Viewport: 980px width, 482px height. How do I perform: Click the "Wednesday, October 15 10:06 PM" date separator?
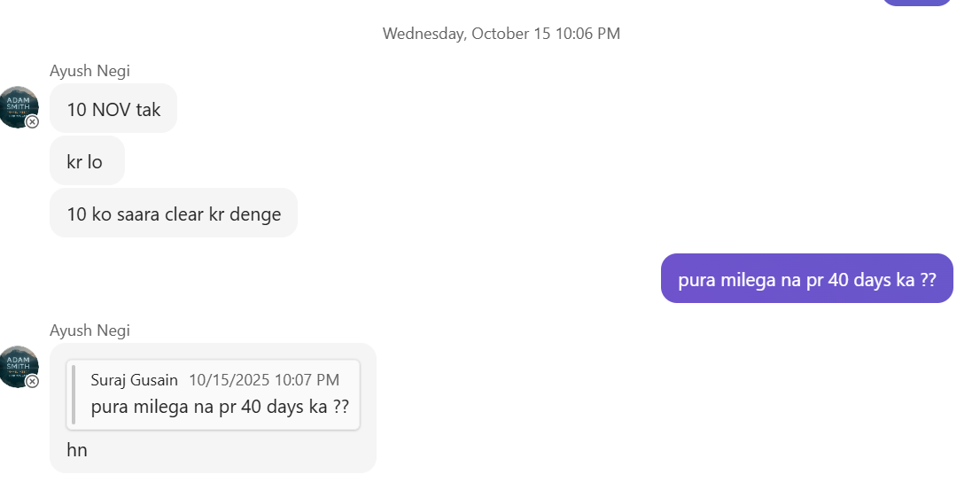501,34
